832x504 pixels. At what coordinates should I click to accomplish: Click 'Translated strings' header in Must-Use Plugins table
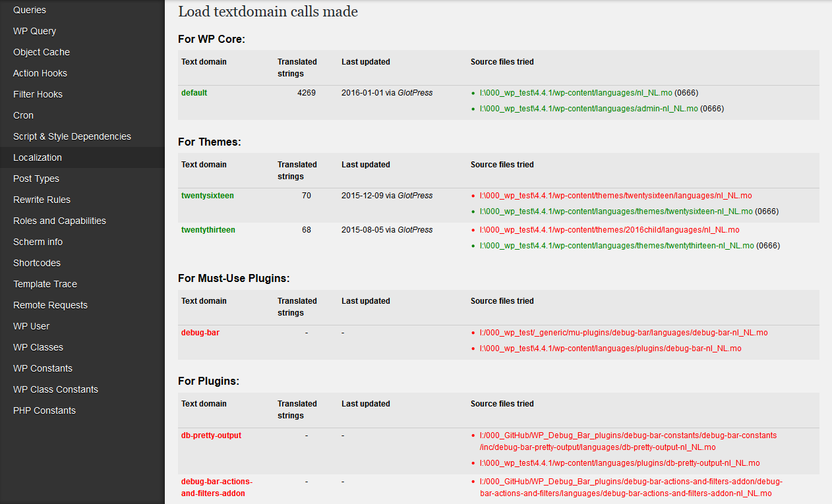pyautogui.click(x=297, y=307)
